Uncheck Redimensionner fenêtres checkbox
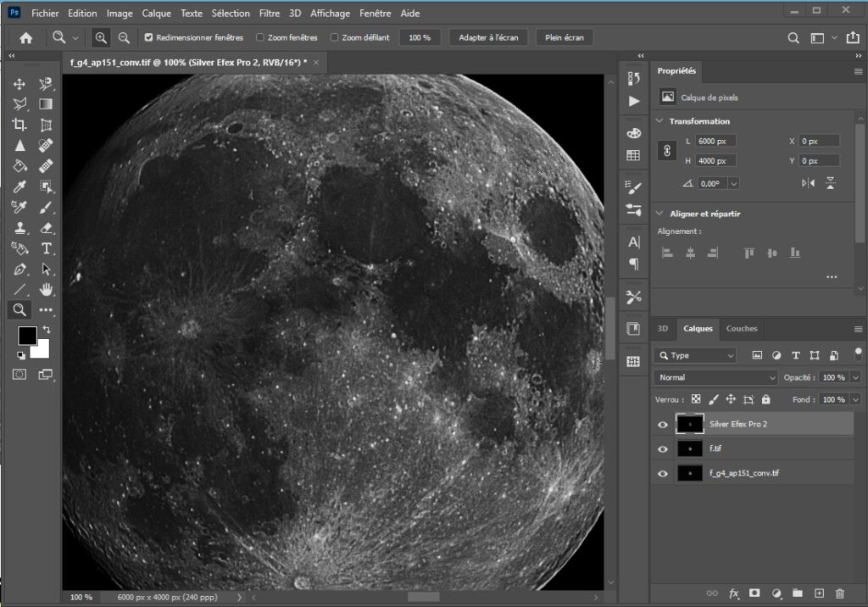Viewport: 868px width, 607px height. [x=149, y=37]
